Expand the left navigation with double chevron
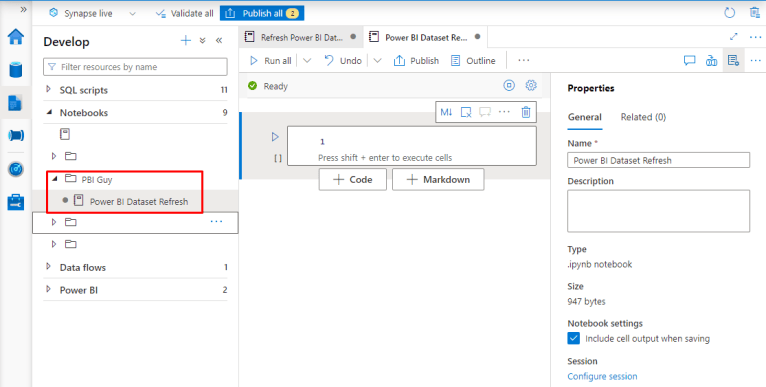This screenshot has height=387, width=766. click(x=23, y=9)
